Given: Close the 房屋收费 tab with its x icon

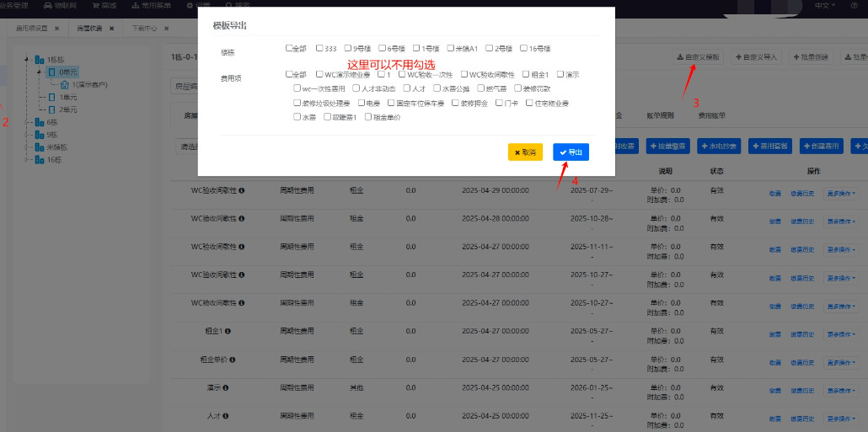Looking at the screenshot, I should 111,28.
